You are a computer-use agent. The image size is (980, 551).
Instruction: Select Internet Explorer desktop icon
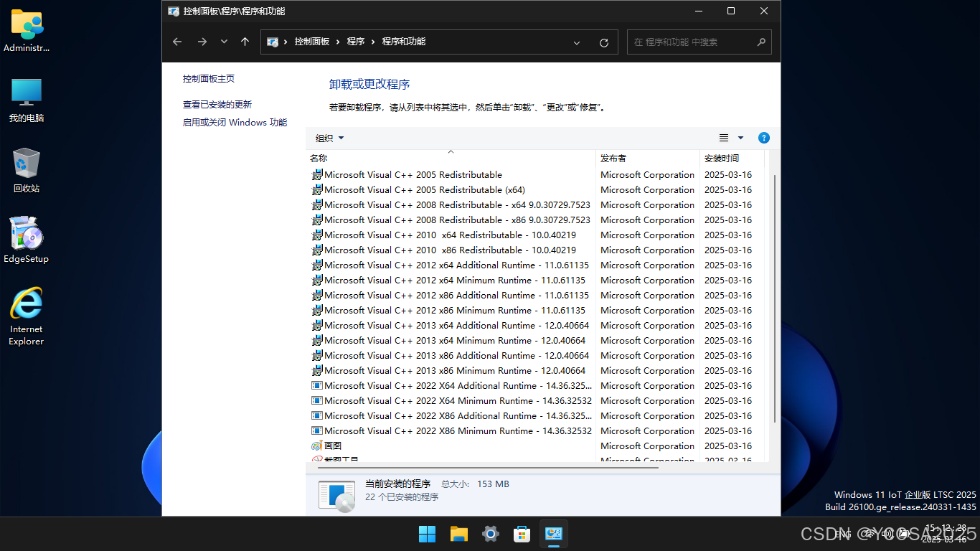pos(27,316)
